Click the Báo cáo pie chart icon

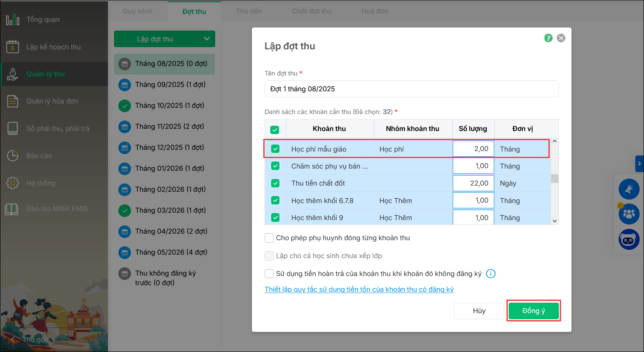click(13, 156)
